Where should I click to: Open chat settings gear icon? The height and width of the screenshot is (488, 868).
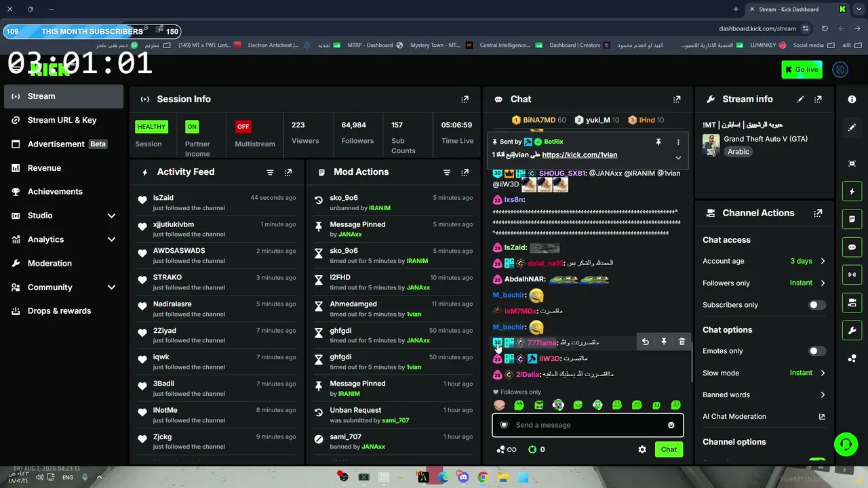pos(642,449)
